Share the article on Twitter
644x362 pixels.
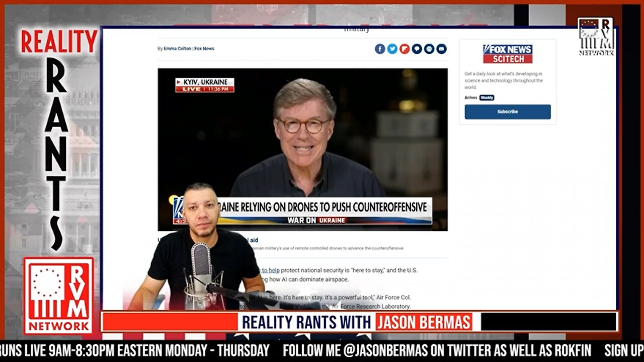click(392, 49)
